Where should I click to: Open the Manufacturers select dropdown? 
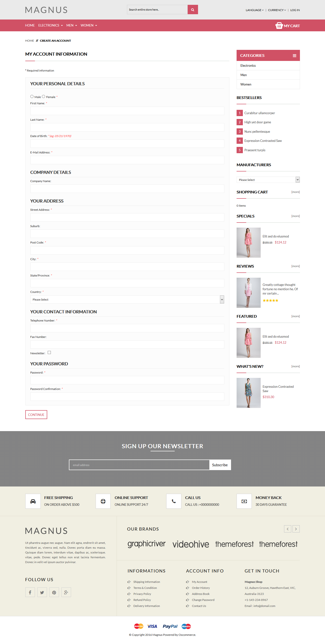point(268,180)
